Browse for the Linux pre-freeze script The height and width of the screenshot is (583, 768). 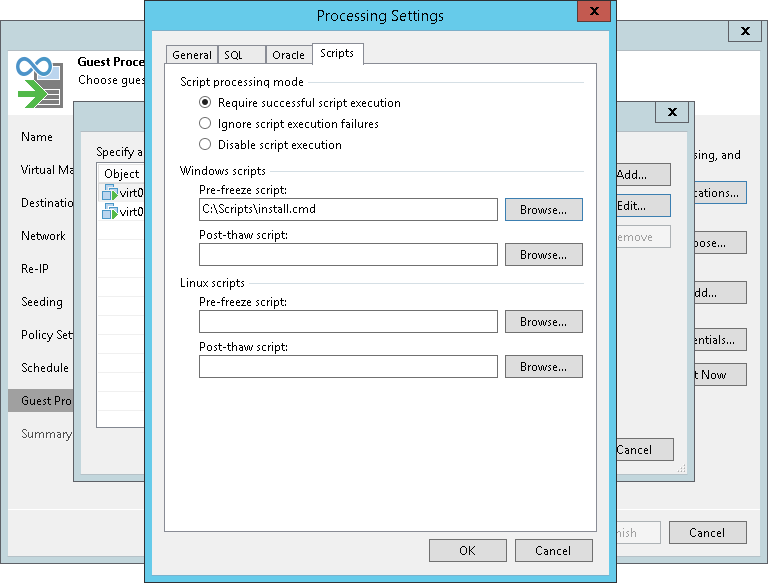543,322
